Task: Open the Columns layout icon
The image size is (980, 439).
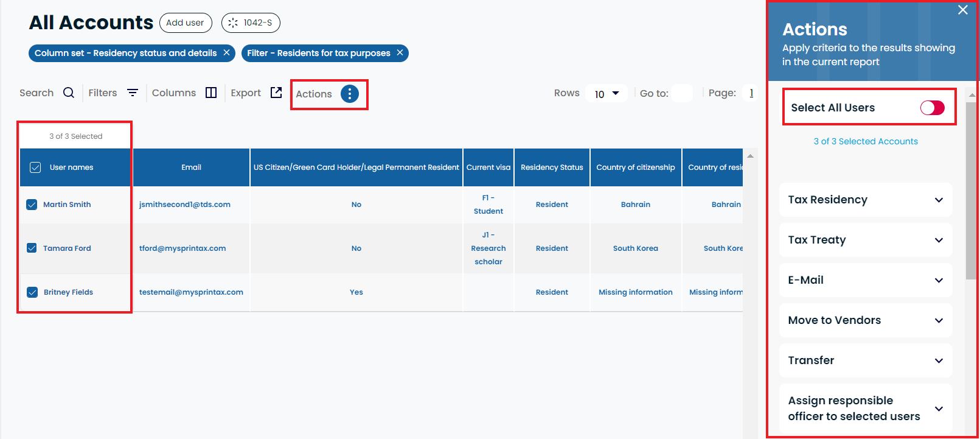Action: tap(211, 93)
